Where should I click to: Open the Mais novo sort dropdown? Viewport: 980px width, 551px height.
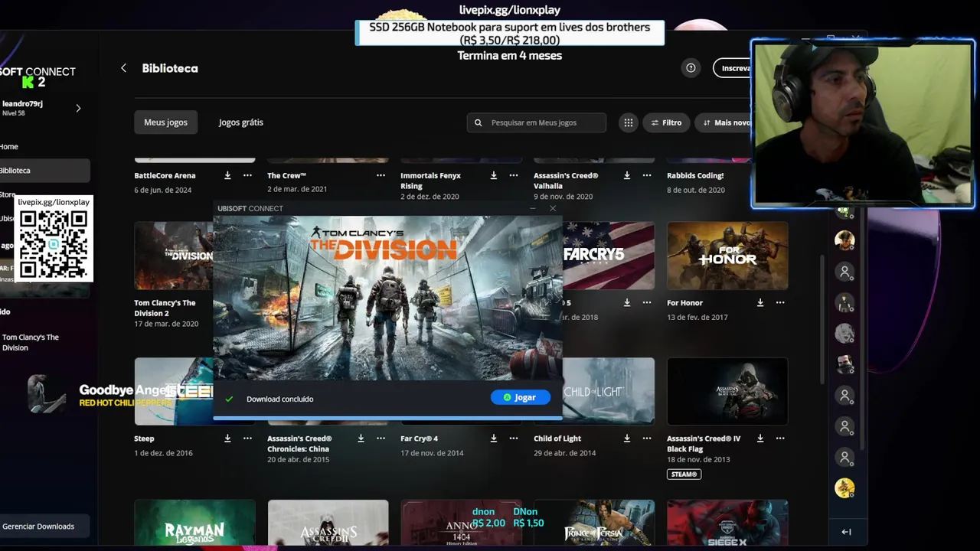pyautogui.click(x=724, y=122)
